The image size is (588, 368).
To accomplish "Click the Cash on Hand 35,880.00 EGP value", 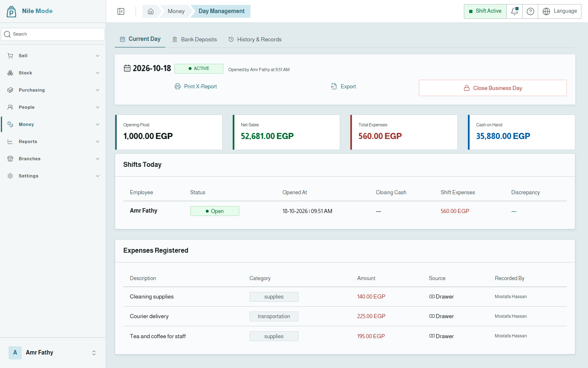I will pyautogui.click(x=503, y=136).
